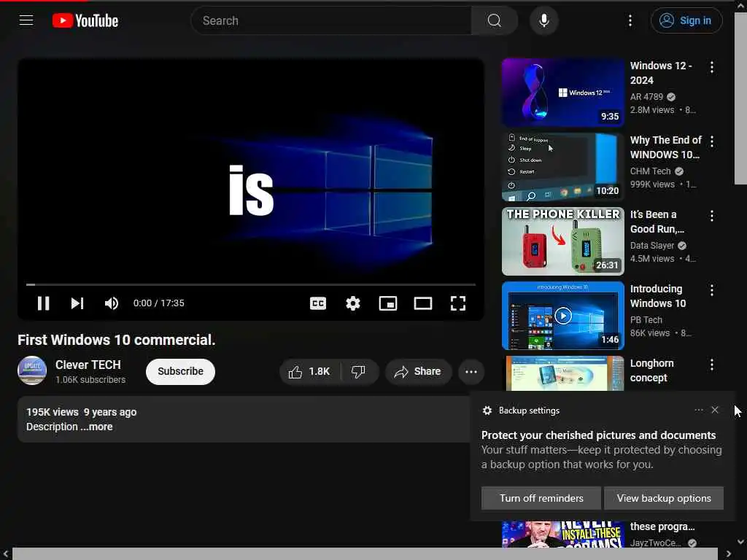Open the Why The End of WINDOWS 10 video title
Viewport: 747px width, 560px height.
665,147
